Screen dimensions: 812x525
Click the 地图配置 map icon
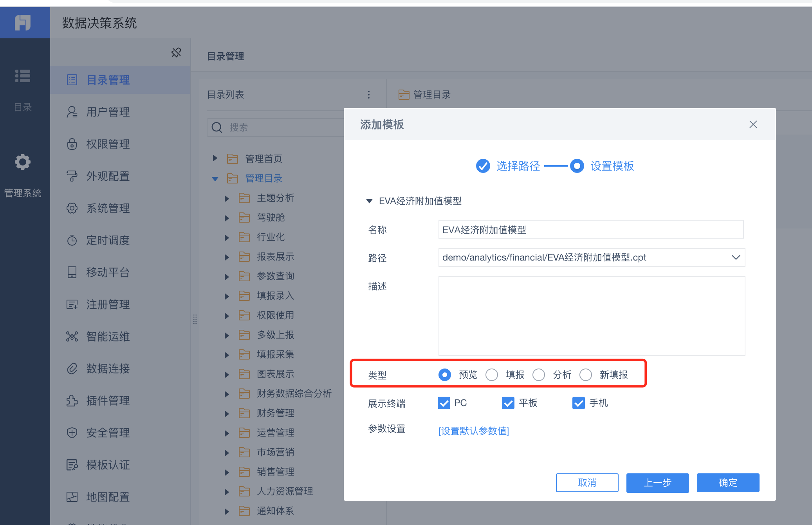(72, 497)
